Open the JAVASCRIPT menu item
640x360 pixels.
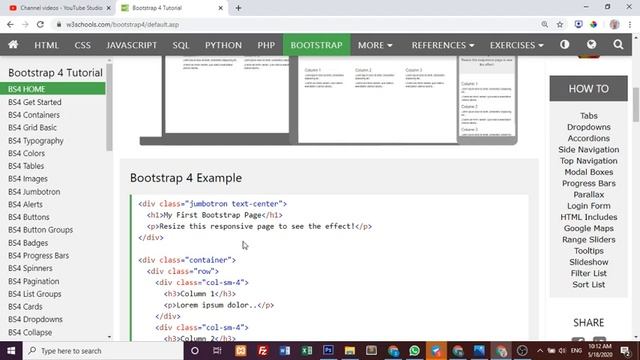(x=131, y=45)
